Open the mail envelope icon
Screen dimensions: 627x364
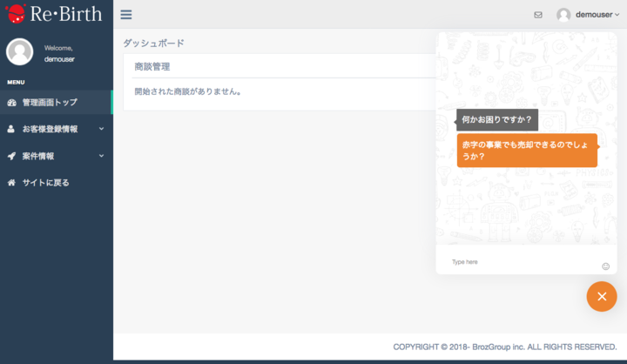point(538,15)
